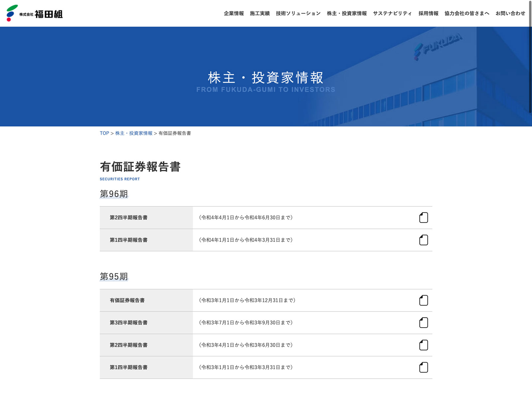Select the 令和4年4月1日から令和4年6月30日まで row
Image resolution: width=532 pixels, height=399 pixels.
[246, 217]
